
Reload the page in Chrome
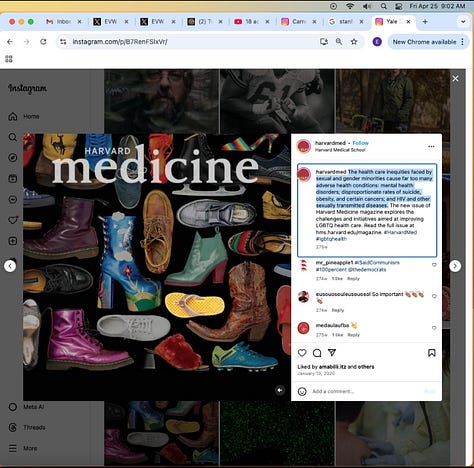pyautogui.click(x=43, y=42)
